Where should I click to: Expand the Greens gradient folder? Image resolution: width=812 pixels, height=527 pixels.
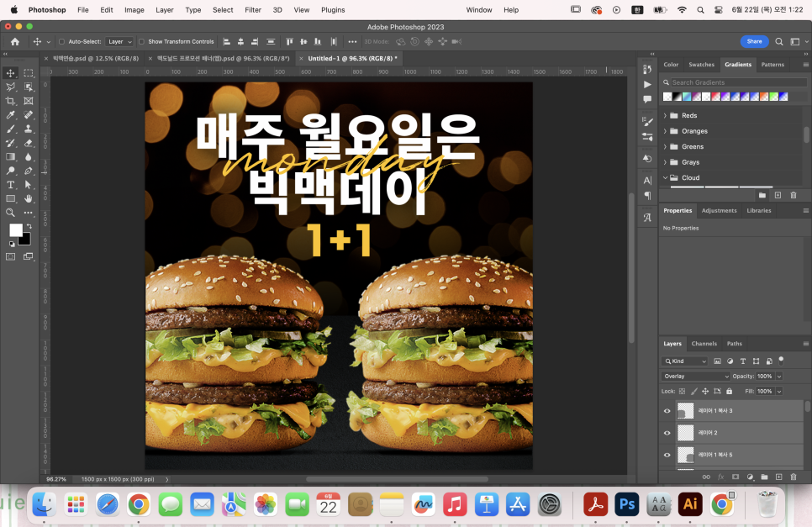tap(666, 146)
